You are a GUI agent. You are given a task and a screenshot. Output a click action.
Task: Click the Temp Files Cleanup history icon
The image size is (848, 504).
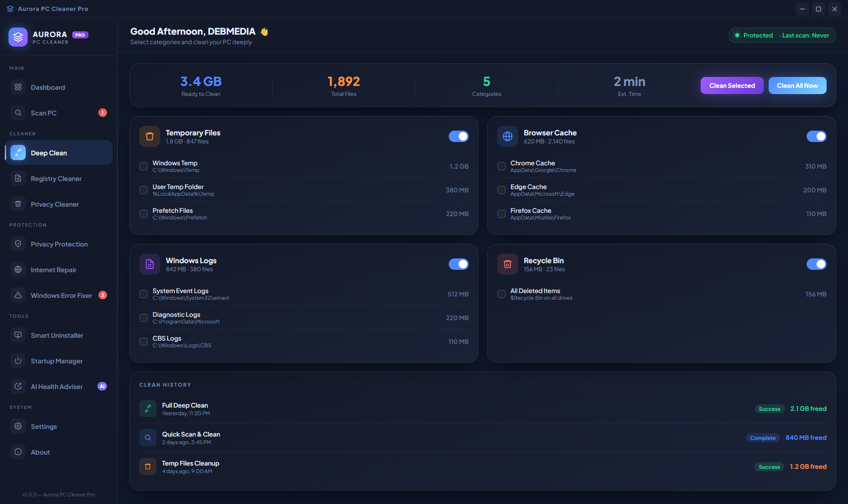click(148, 466)
